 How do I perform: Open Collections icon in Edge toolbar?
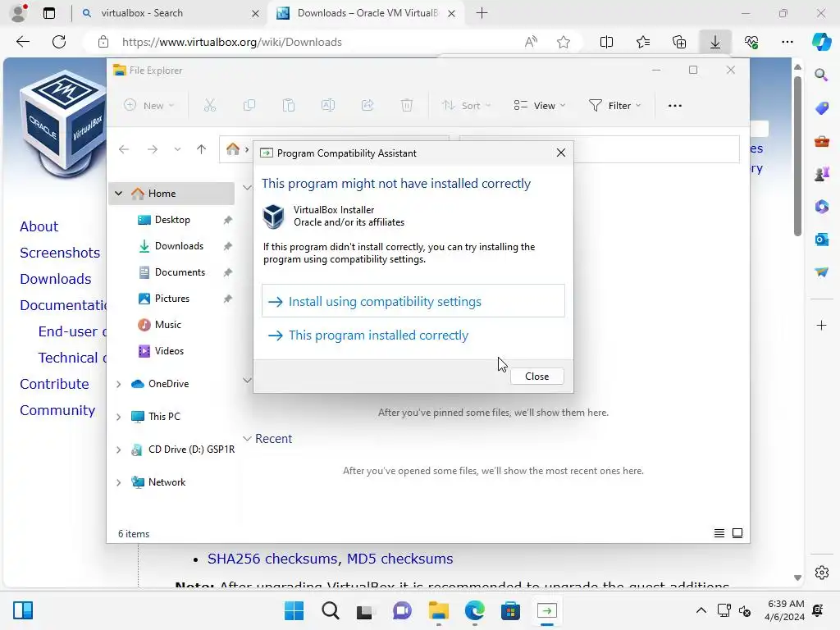679,42
